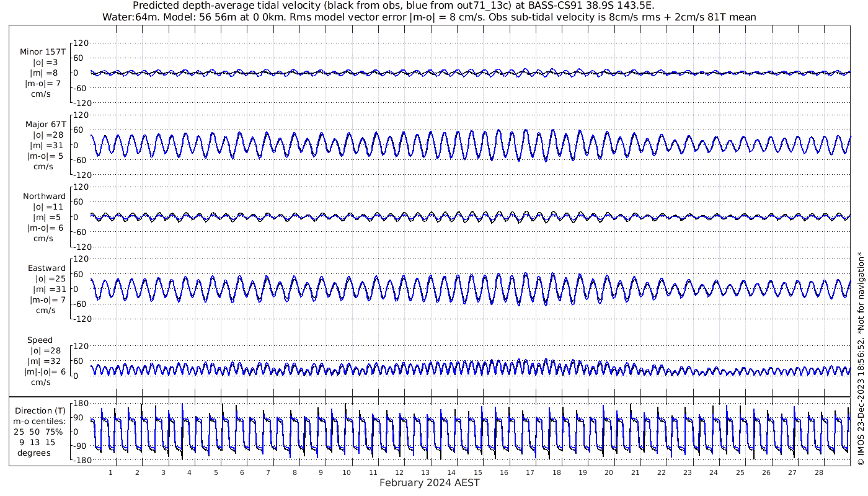The width and height of the screenshot is (868, 496).
Task: Click the '25 50 75%' centile header
Action: (38, 432)
